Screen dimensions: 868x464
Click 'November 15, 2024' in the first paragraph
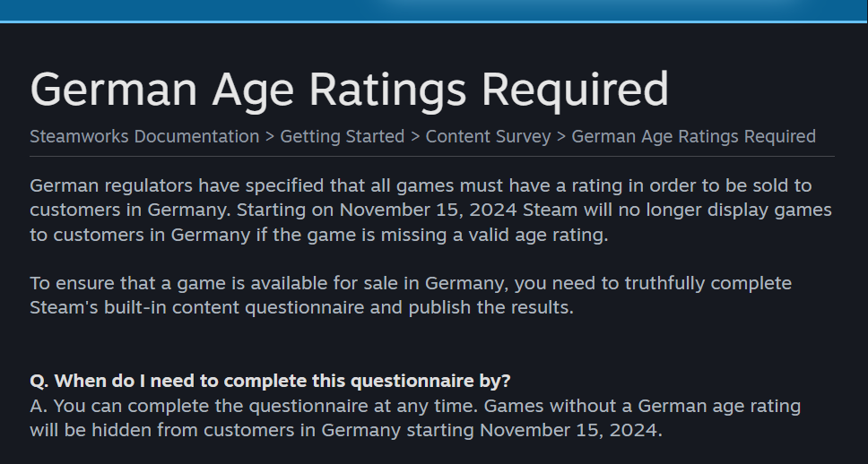click(x=428, y=211)
